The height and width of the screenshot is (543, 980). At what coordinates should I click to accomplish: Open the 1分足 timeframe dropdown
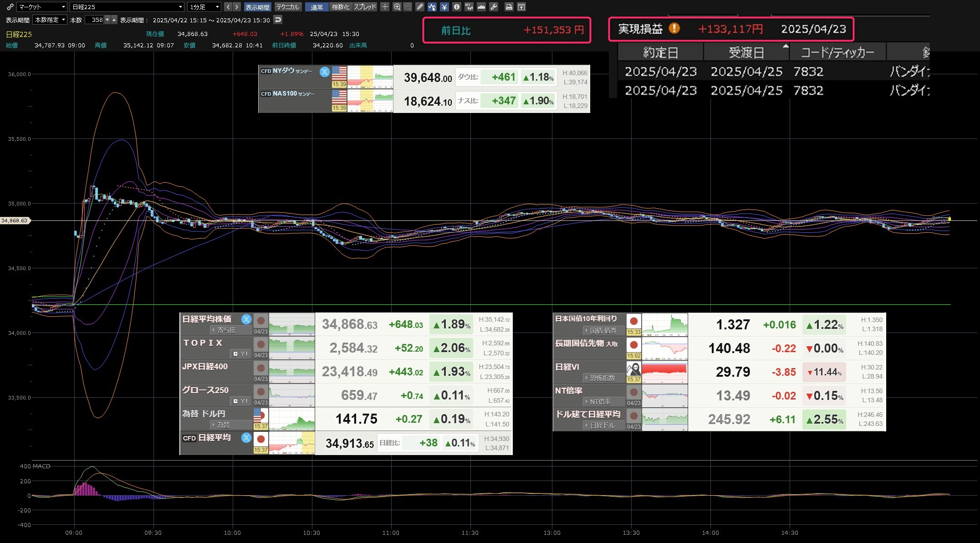point(204,7)
